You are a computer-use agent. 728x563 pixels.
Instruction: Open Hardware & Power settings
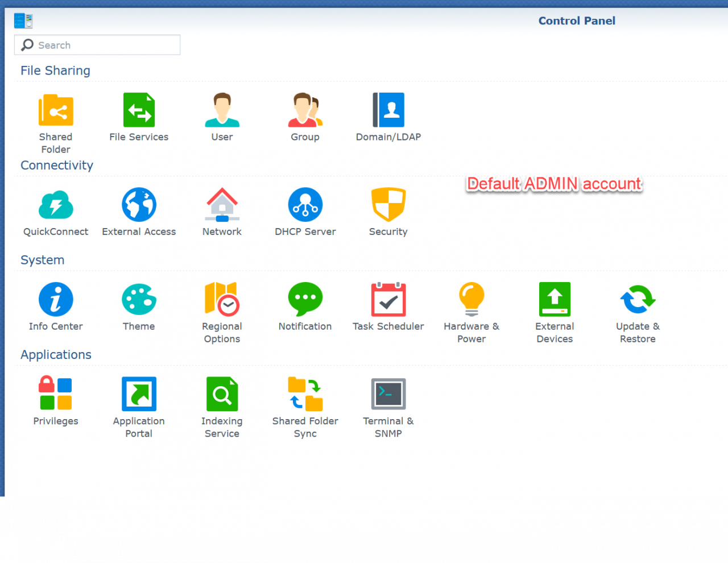coord(471,300)
